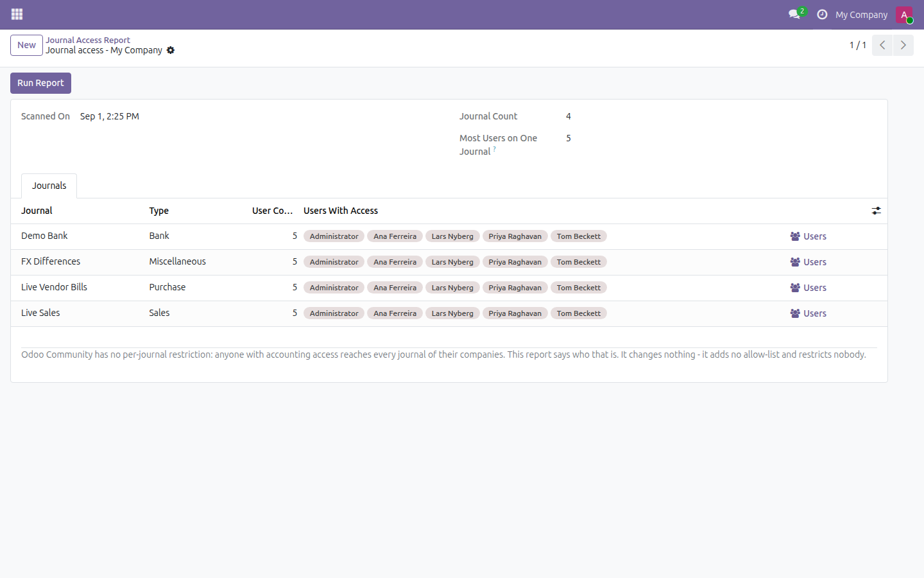Click the New record button
Screen dimensions: 924x578
pyautogui.click(x=26, y=45)
